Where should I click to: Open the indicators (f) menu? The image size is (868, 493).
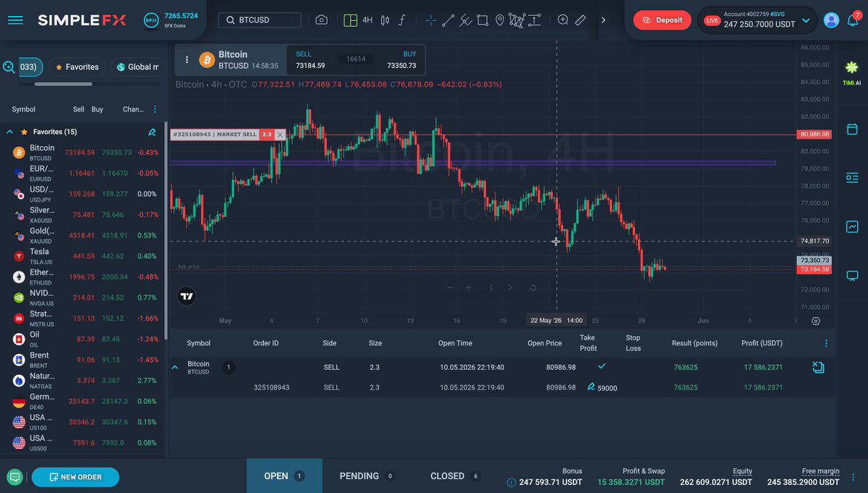pyautogui.click(x=402, y=20)
